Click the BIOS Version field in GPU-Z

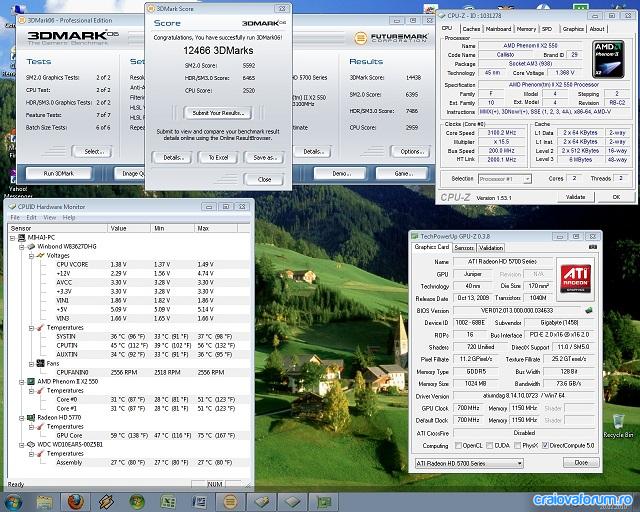517,311
